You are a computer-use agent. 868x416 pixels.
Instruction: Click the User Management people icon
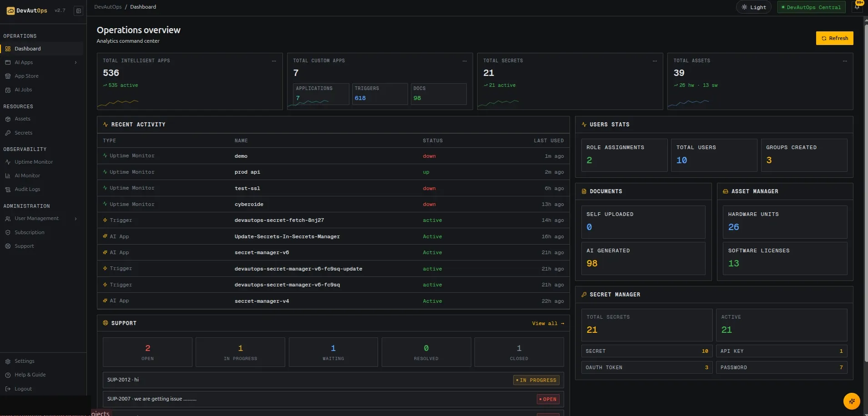tap(8, 218)
